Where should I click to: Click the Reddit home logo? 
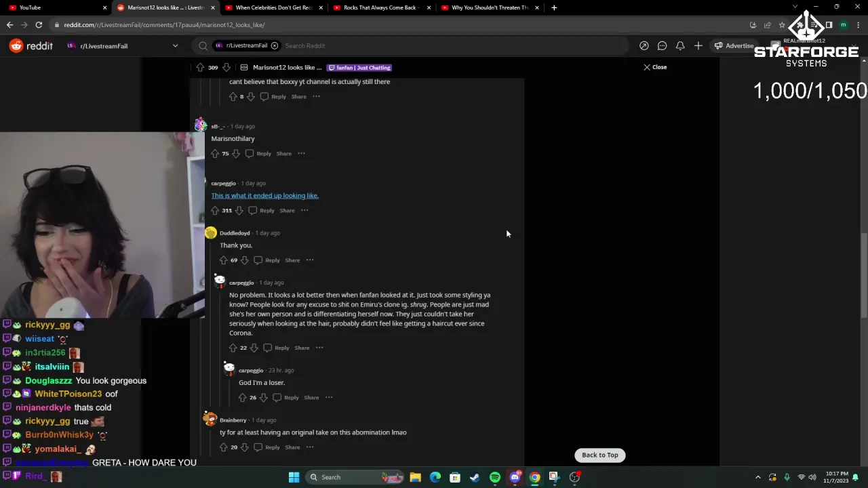pos(31,45)
